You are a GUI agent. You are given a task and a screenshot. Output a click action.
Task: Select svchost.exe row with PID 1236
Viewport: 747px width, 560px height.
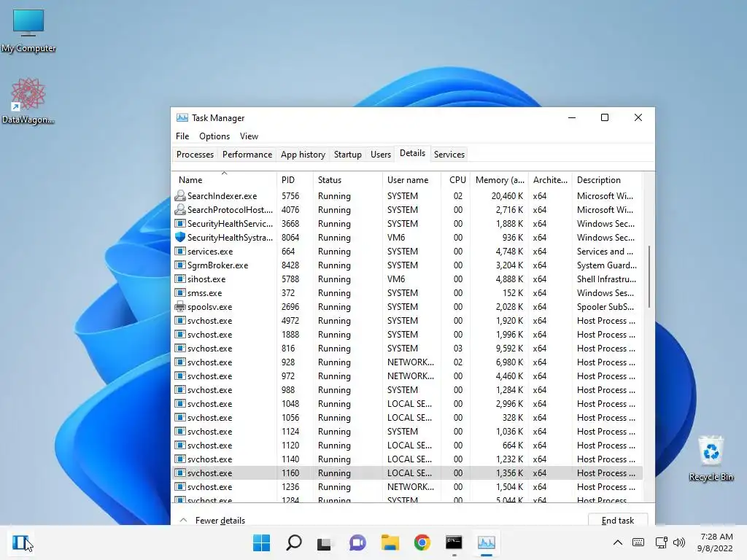[407, 486]
